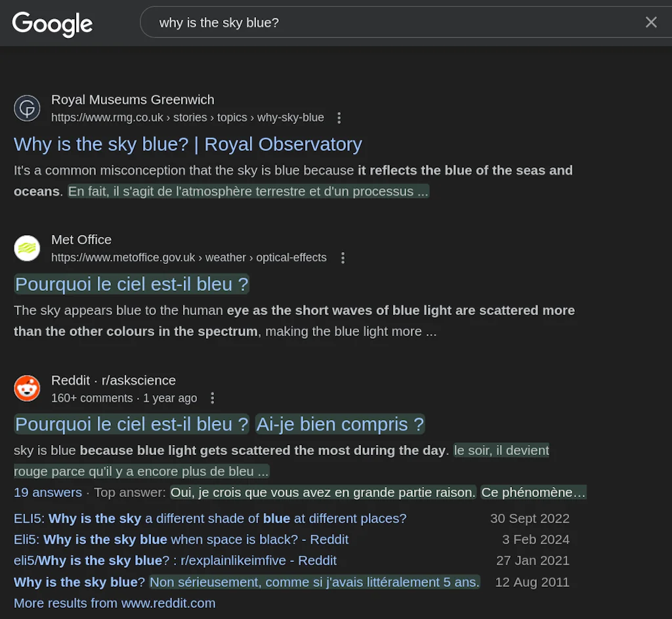Click the Reddit favicon for r/askscience
The width and height of the screenshot is (672, 619).
pos(27,388)
